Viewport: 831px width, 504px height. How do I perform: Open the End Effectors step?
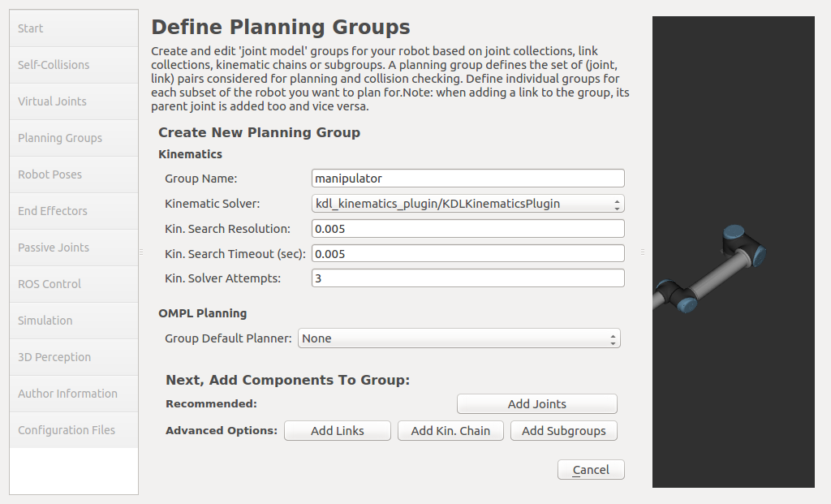[74, 211]
